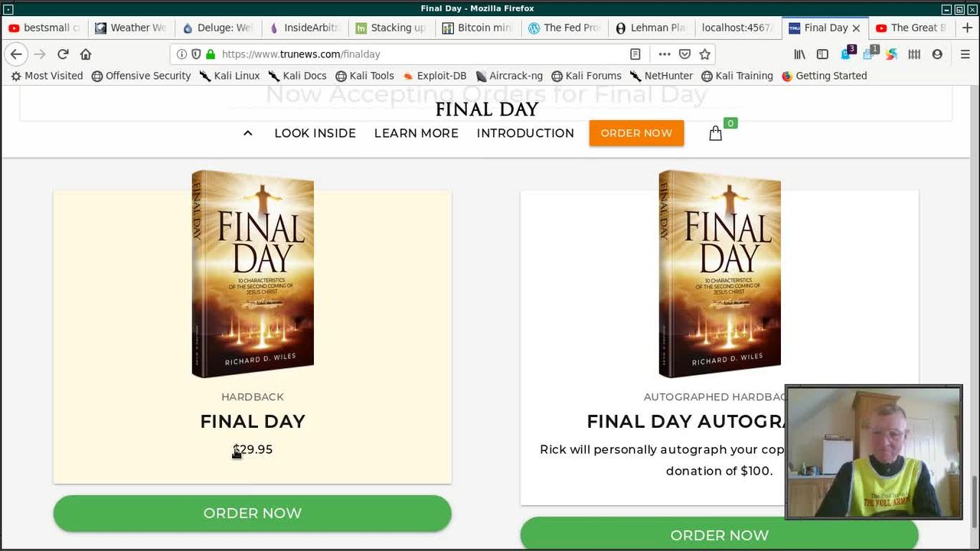Bookmark this page with the star icon

coord(705,54)
